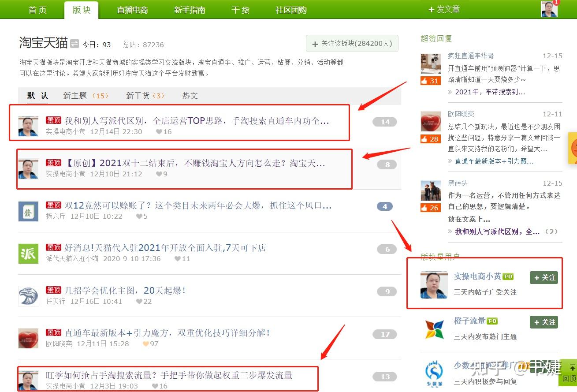Open post 双12竟然可以赊账了
This screenshot has height=392, width=577.
(198, 205)
